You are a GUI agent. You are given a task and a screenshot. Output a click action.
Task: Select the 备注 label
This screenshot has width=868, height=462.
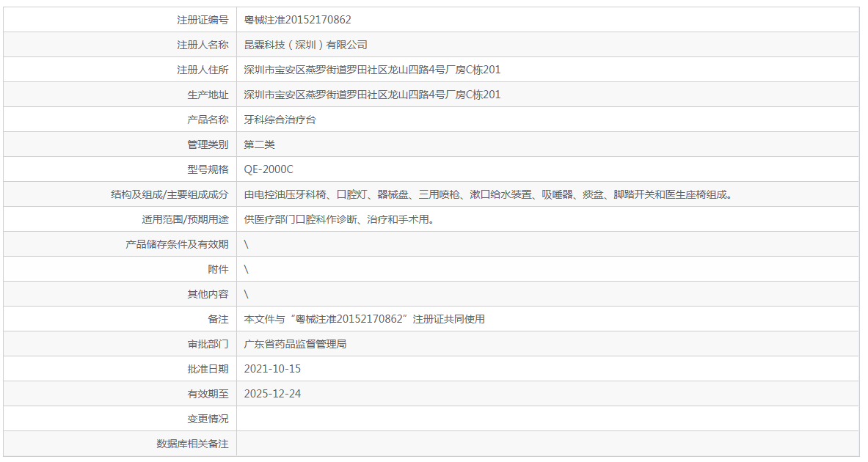point(218,319)
